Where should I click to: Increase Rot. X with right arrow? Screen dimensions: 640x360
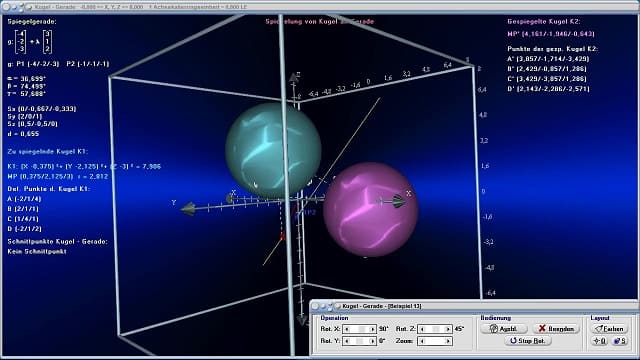tap(372, 329)
